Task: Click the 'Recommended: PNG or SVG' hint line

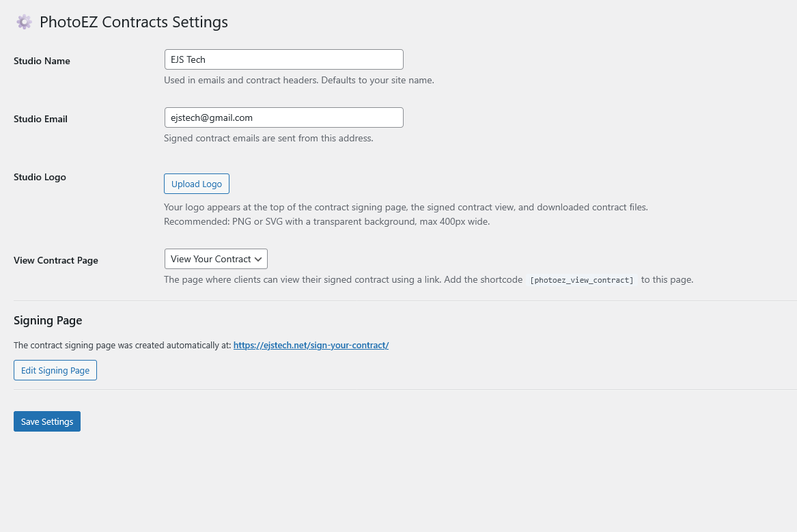Action: click(326, 222)
